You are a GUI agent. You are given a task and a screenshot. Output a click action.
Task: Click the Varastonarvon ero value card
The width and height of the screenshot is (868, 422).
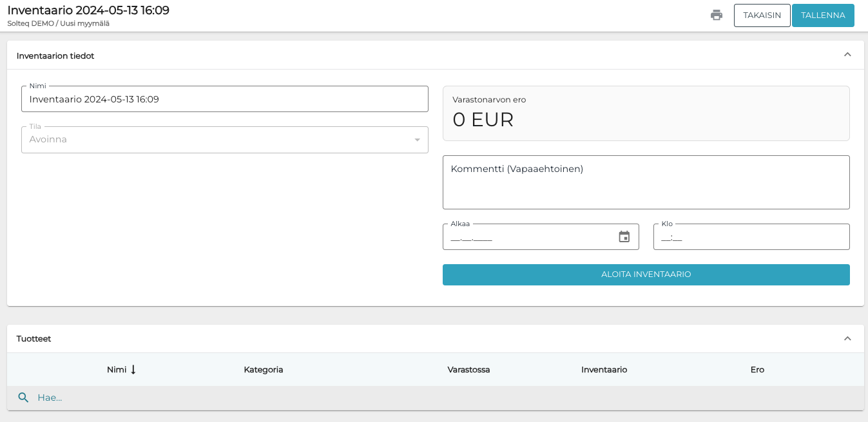coord(646,113)
